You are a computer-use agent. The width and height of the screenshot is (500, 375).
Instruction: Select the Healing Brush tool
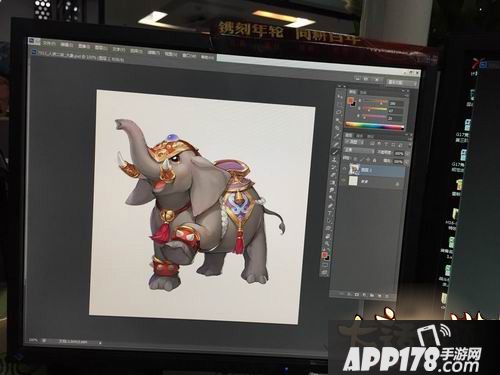(x=336, y=144)
